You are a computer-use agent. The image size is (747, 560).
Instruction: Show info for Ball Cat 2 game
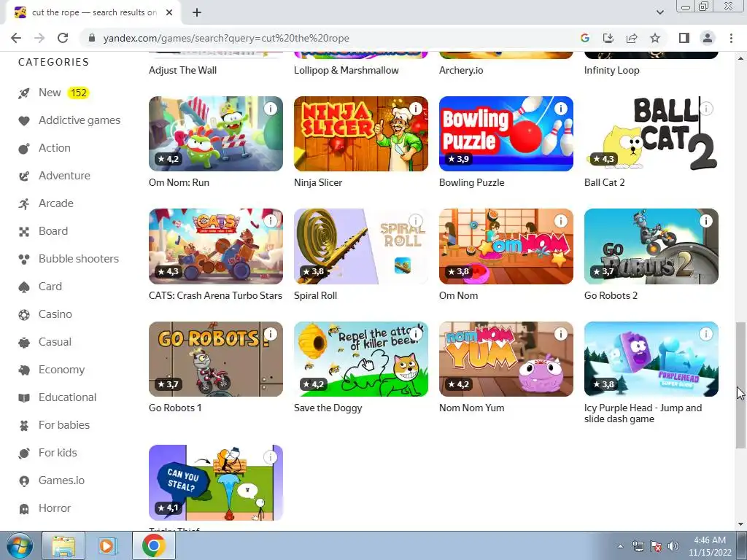pyautogui.click(x=706, y=109)
